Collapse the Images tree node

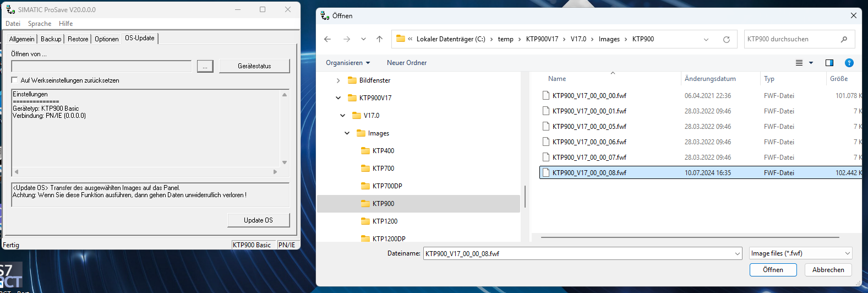[347, 133]
